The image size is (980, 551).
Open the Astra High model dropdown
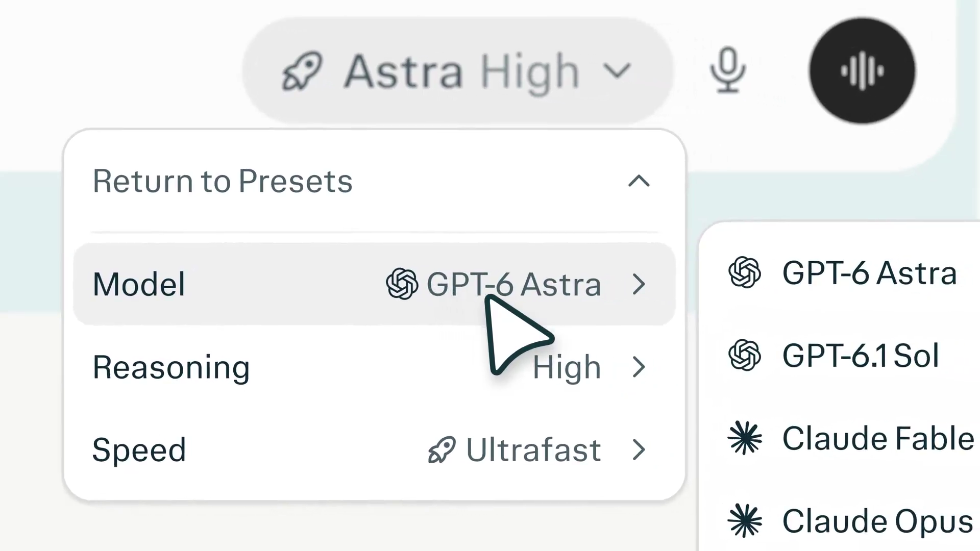coord(458,71)
